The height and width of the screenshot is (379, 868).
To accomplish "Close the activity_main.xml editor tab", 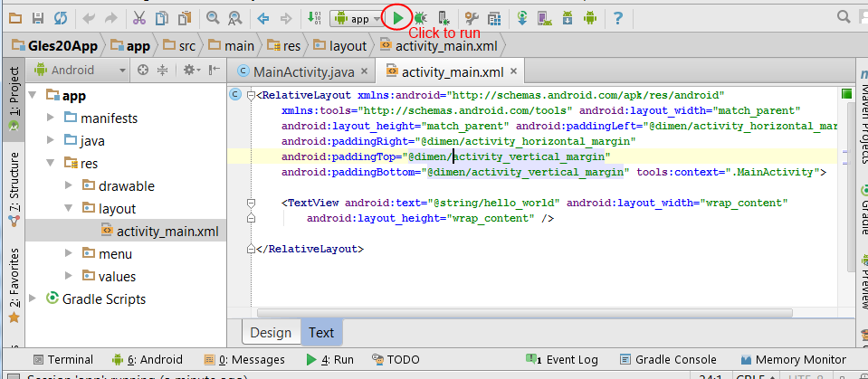I will (x=512, y=72).
